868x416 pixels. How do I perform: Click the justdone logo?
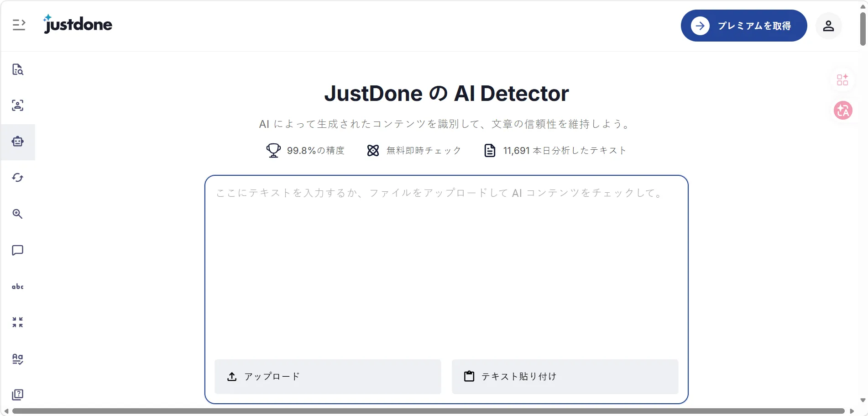click(78, 24)
